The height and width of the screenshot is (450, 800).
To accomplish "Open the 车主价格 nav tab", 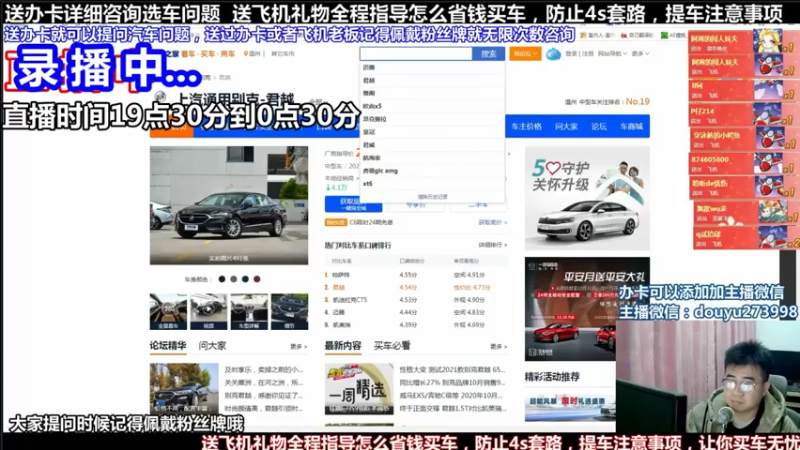I will tap(527, 127).
